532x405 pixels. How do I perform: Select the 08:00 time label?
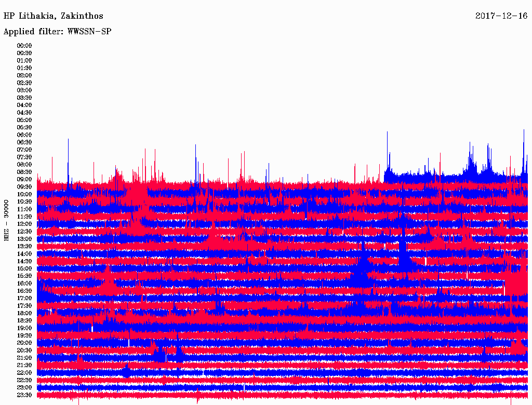point(24,165)
